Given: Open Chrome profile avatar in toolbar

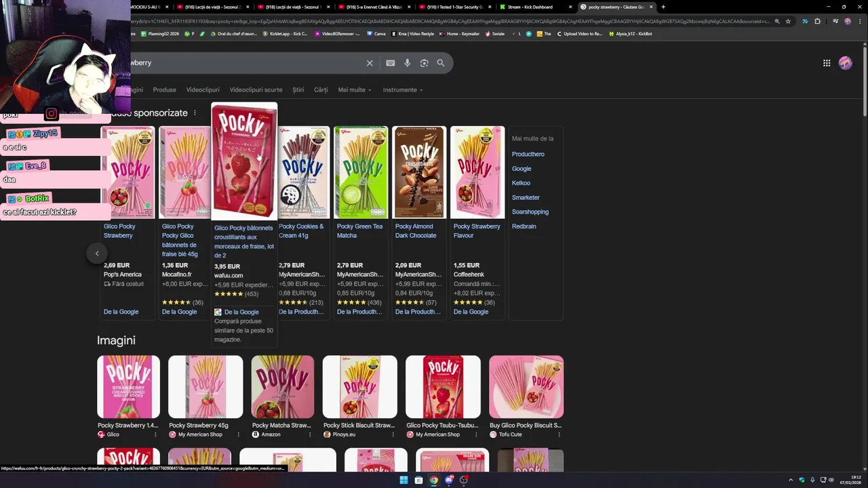Looking at the screenshot, I should pyautogui.click(x=848, y=21).
